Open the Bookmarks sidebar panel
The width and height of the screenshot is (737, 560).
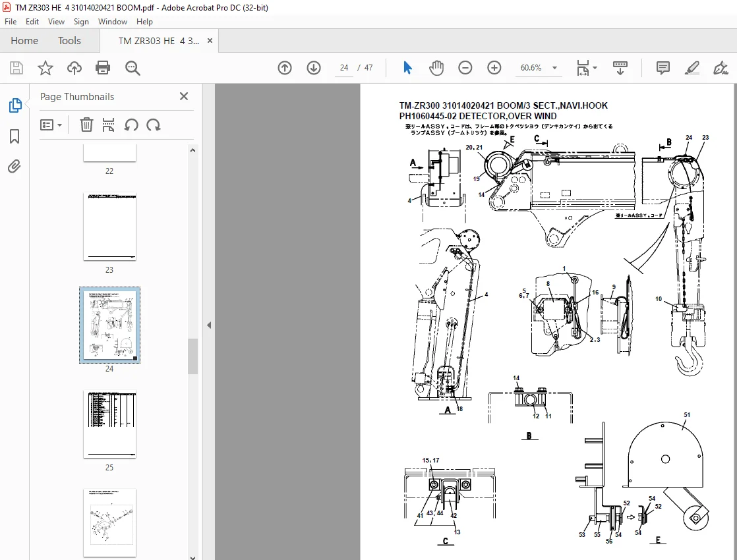pyautogui.click(x=15, y=137)
